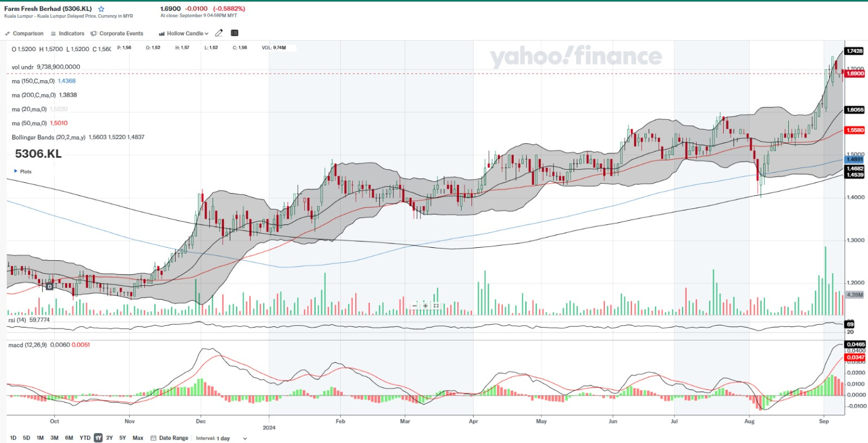
Task: Click the macd (12,26,9) panel label
Action: [x=28, y=345]
